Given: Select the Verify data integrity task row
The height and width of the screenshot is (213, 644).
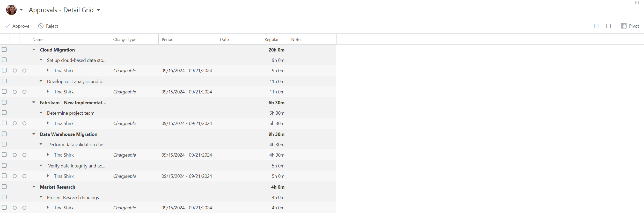Looking at the screenshot, I should (x=168, y=166).
